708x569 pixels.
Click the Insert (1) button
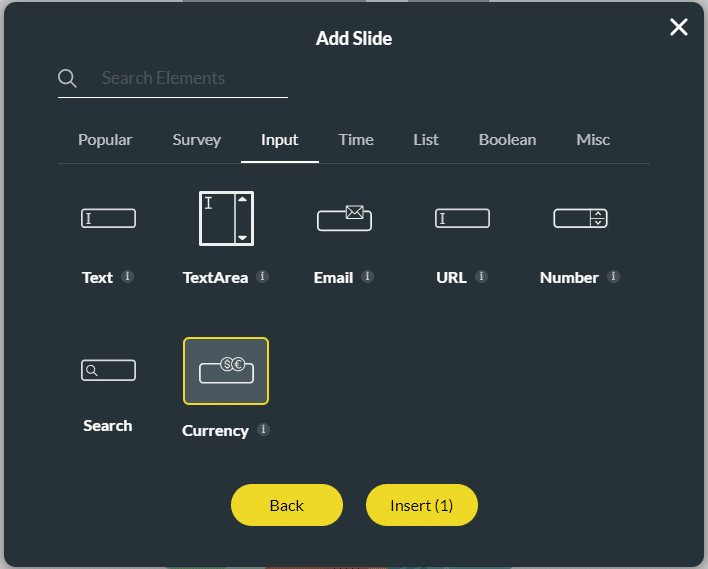[421, 505]
